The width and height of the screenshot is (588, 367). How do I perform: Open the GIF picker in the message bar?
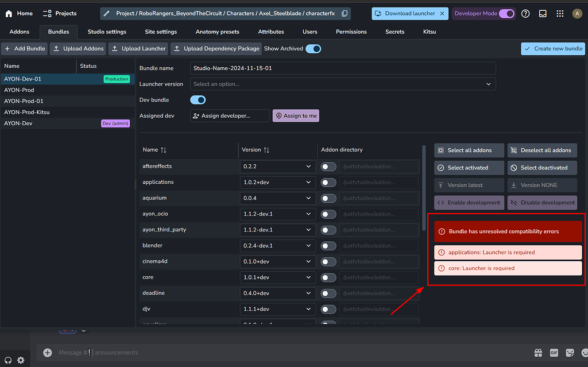coord(554,353)
